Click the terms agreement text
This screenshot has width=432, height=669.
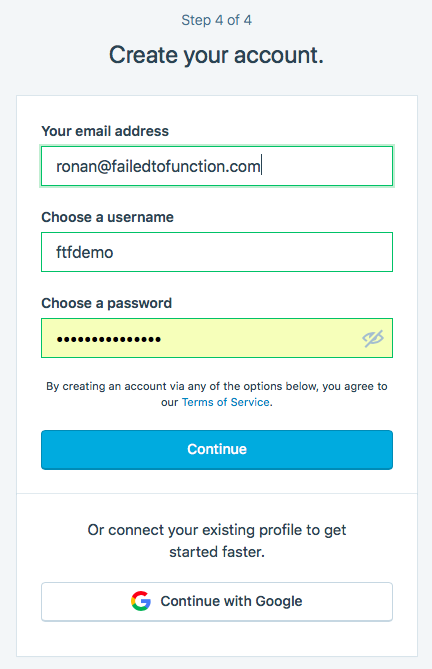pyautogui.click(x=217, y=394)
